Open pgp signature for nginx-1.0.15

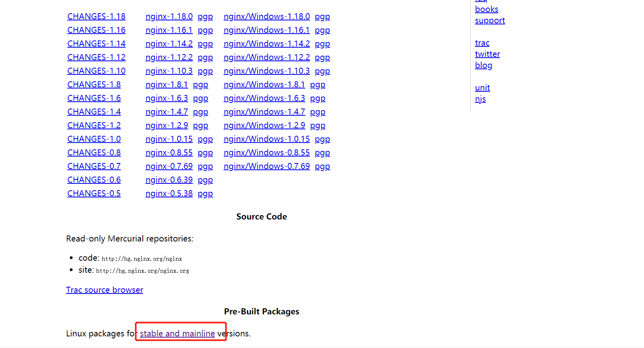(205, 139)
